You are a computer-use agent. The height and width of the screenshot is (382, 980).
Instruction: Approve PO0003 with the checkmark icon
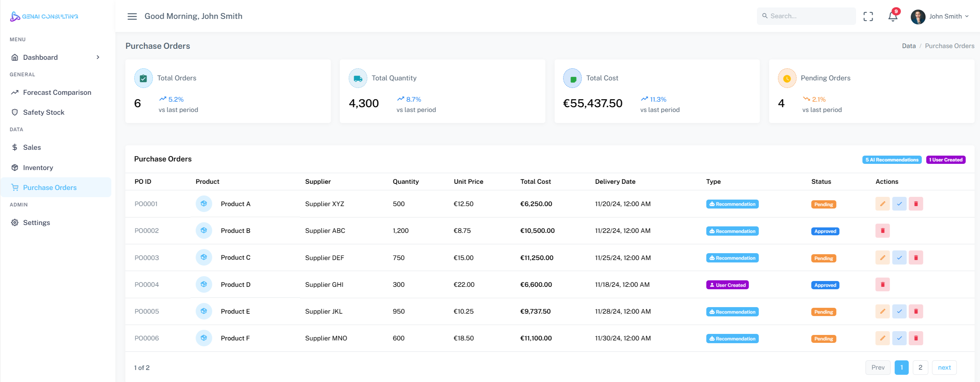(x=899, y=257)
